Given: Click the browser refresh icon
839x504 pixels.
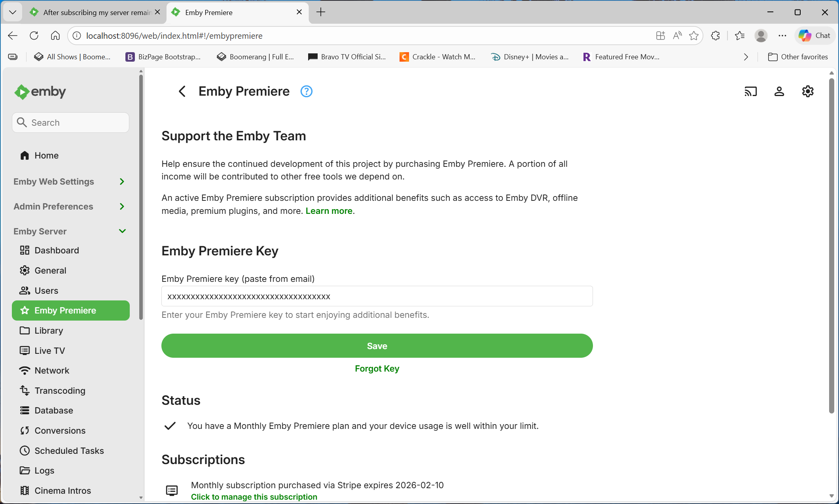Looking at the screenshot, I should point(34,36).
